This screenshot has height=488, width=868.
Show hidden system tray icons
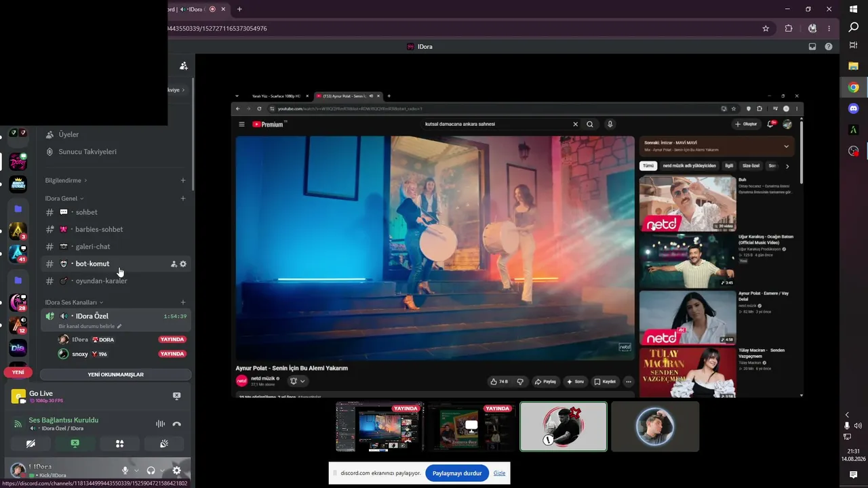pyautogui.click(x=847, y=415)
